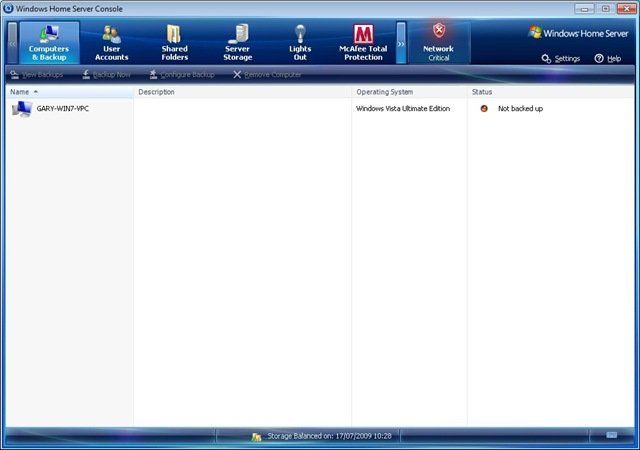Select the GARY-WIN7-VPC computer icon

[x=22, y=109]
